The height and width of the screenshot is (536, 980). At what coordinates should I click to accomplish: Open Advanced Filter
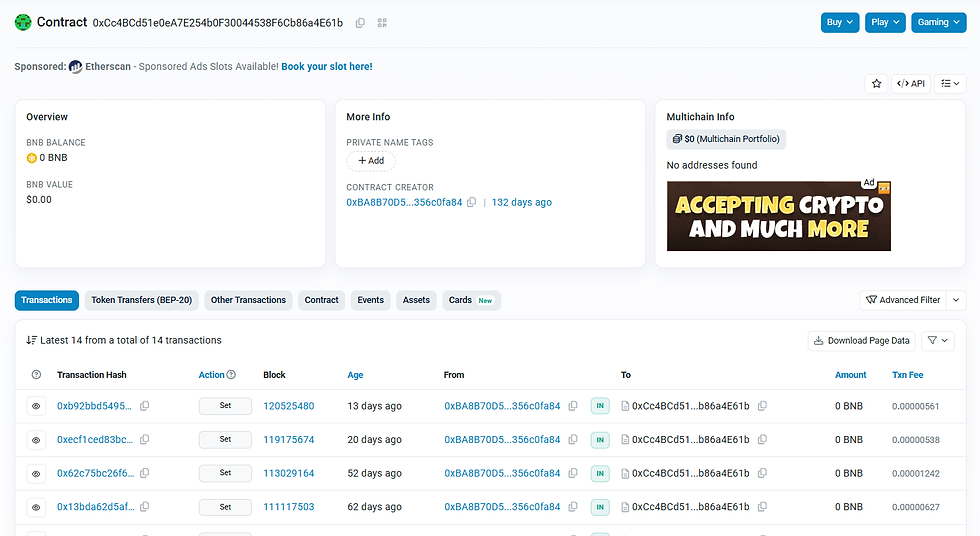tap(903, 300)
